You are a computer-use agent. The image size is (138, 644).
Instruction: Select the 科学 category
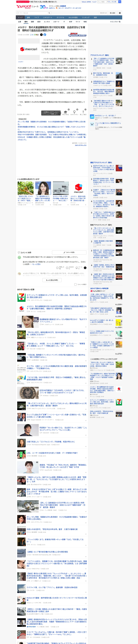pos(71,22)
